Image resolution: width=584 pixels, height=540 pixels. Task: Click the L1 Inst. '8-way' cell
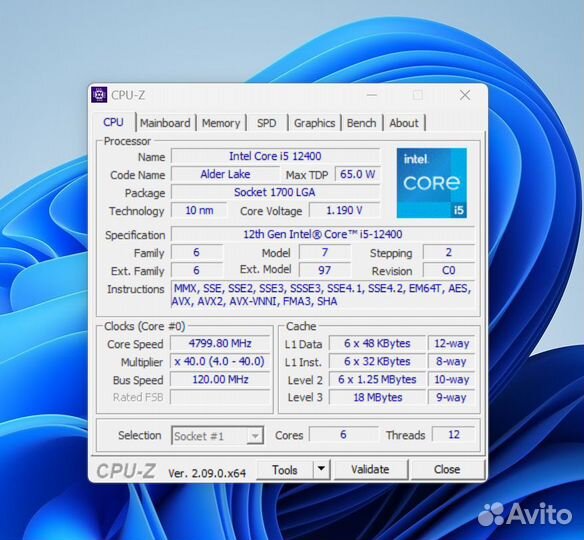(451, 361)
